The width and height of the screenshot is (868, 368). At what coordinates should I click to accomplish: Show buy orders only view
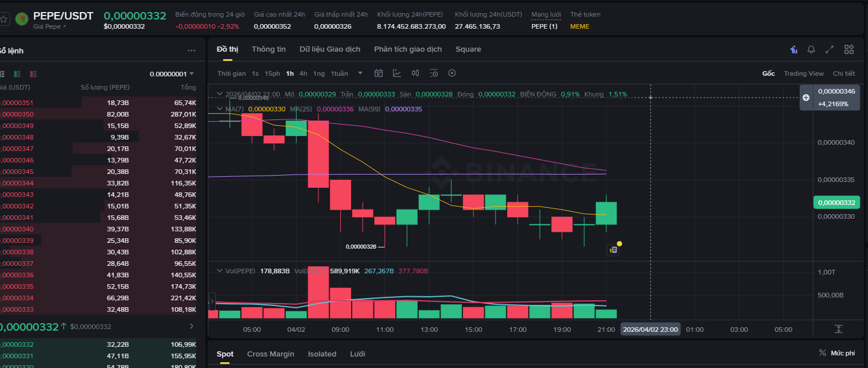[17, 74]
